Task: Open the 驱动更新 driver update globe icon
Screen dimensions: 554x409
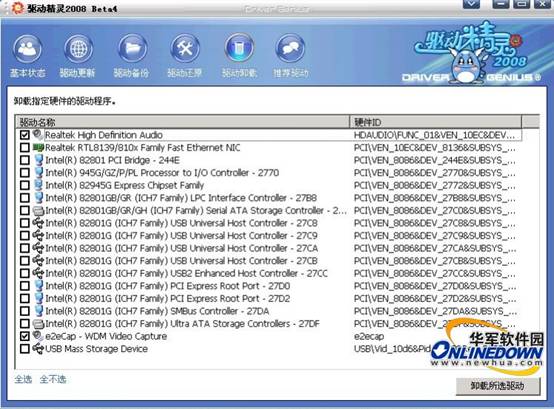Action: [x=78, y=49]
